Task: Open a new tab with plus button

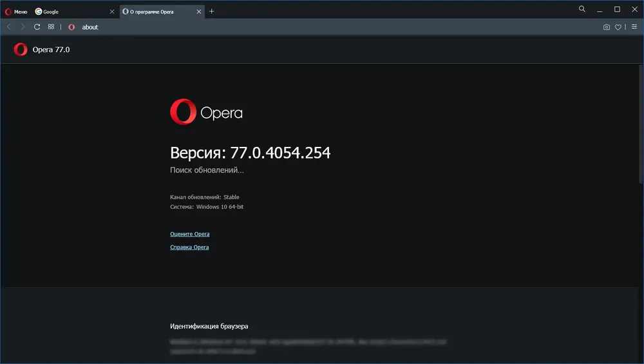Action: [211, 12]
